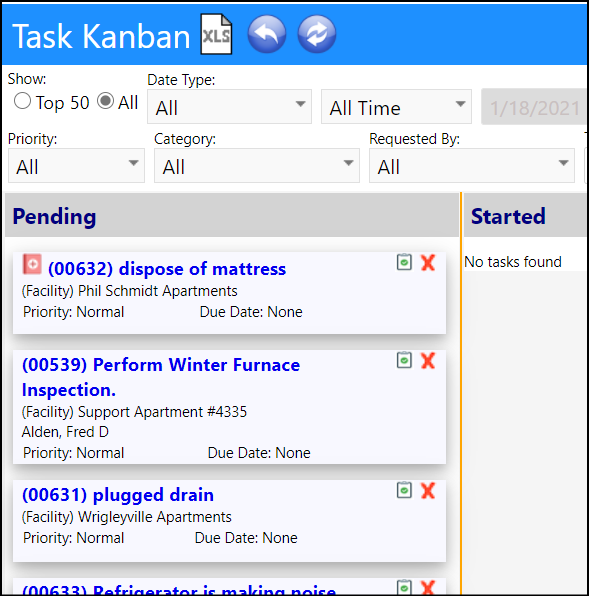
Task: Click the disabled 1/18/2021 date field
Action: point(534,107)
